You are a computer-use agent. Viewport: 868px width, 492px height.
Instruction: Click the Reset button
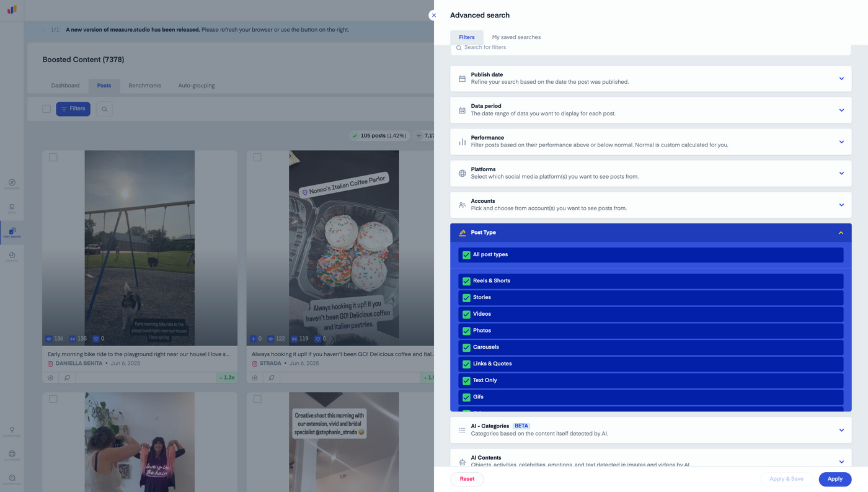pyautogui.click(x=467, y=479)
